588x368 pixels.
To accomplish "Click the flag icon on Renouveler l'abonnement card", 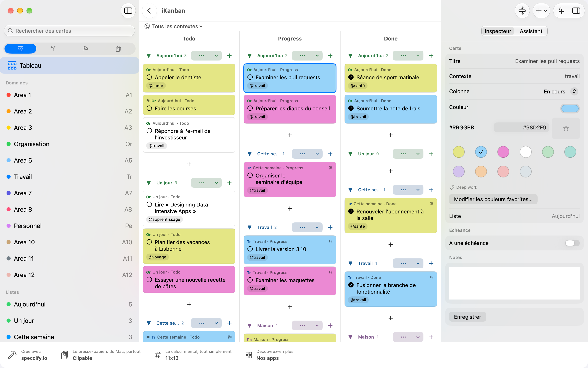I will [x=431, y=204].
